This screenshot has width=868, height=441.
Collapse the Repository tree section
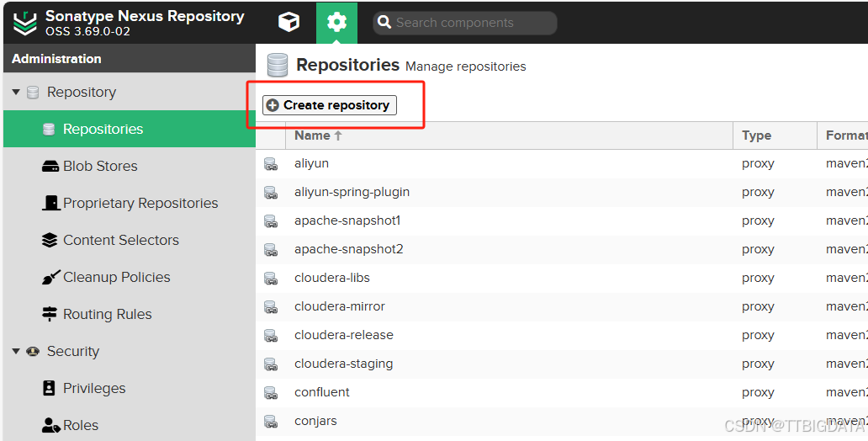[16, 92]
